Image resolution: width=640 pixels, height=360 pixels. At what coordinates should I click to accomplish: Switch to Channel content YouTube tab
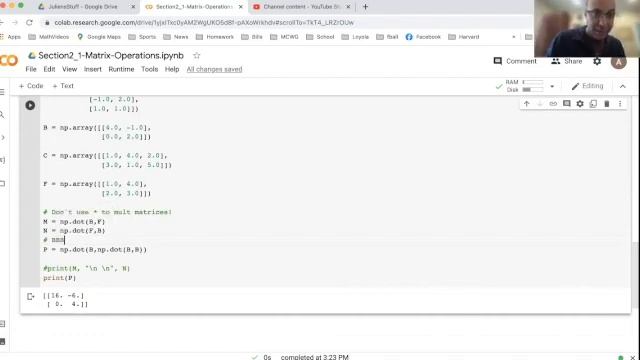click(x=302, y=7)
